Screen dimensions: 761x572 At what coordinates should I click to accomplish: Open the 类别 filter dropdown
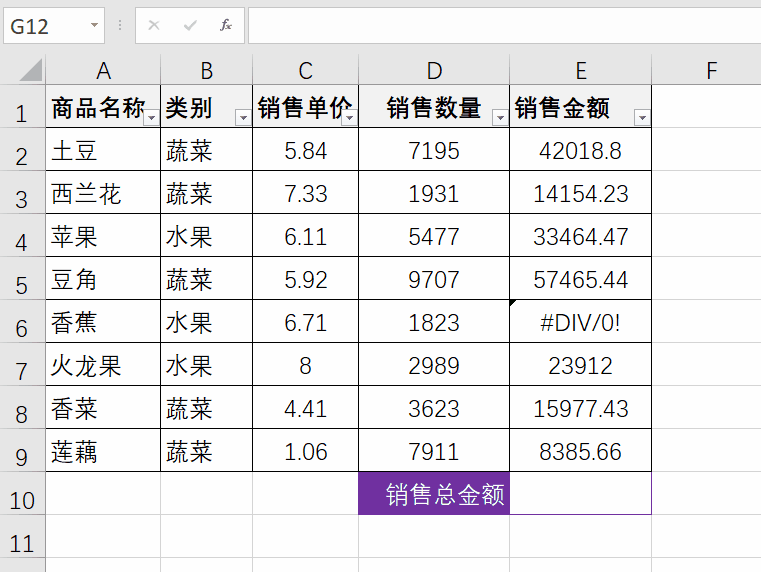pos(243,117)
